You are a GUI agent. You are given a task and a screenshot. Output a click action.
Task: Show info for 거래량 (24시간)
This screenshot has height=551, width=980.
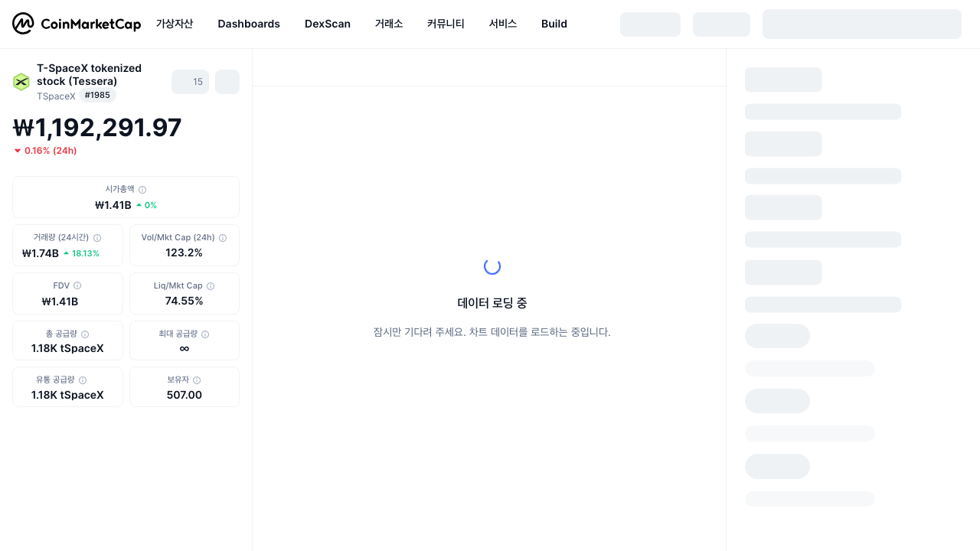click(97, 238)
